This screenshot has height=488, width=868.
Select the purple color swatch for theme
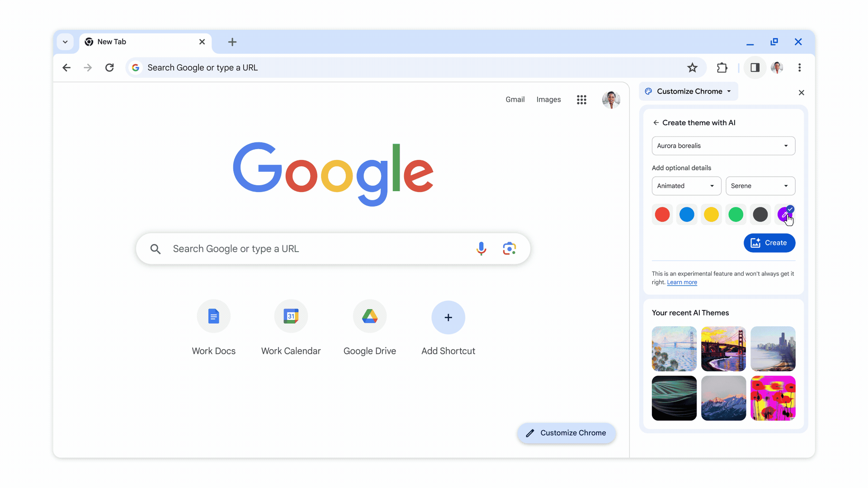(784, 215)
